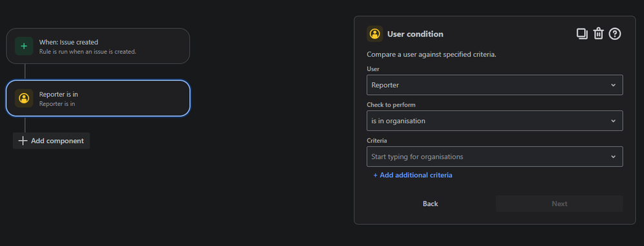Viewport: 644px width, 246px height.
Task: Click the Criteria field label
Action: coord(377,141)
